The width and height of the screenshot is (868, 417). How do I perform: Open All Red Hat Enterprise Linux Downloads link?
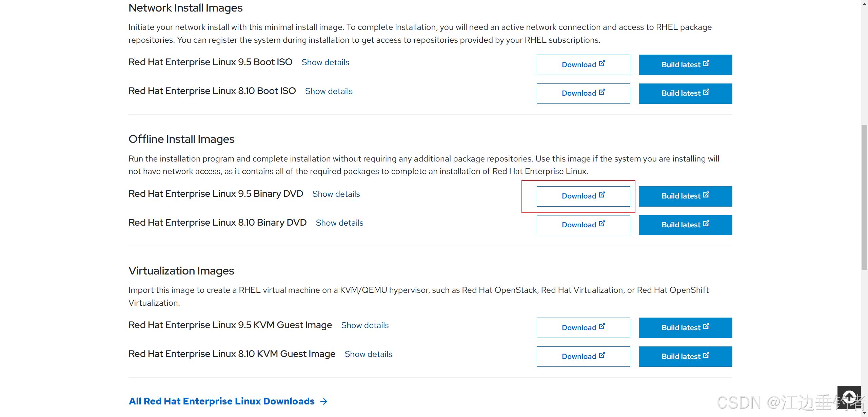pos(228,401)
